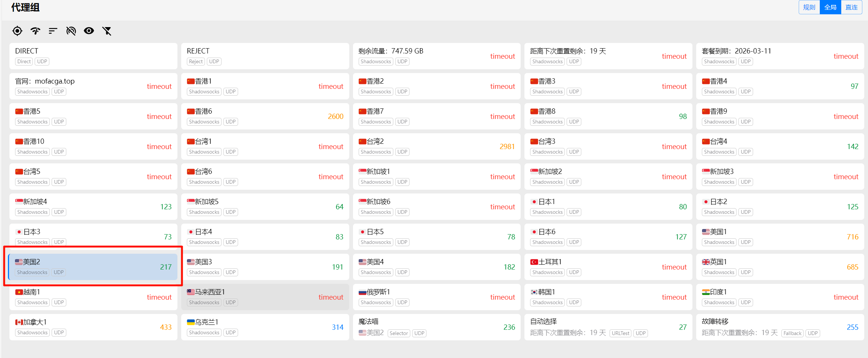868x358 pixels.
Task: Click timeout label on 土耳其1 node
Action: 674,267
